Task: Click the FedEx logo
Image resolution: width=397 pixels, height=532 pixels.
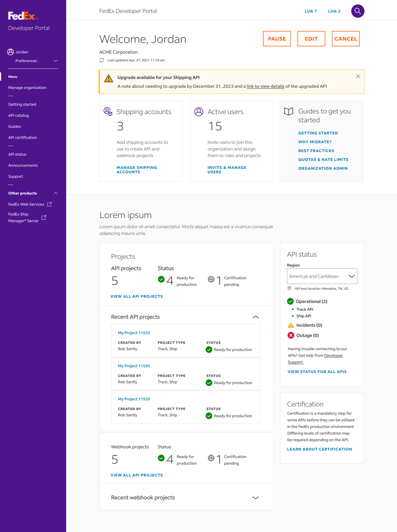Action: pos(23,16)
